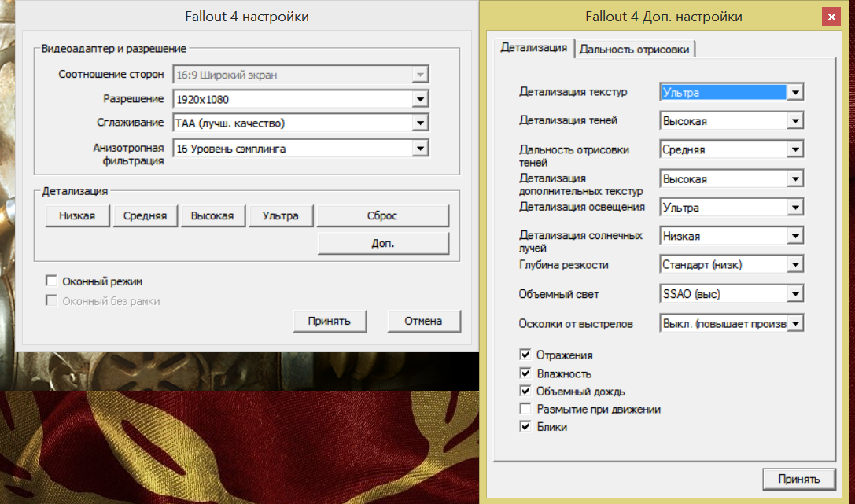855x504 pixels.
Task: Click the 'Соотношение сторон' label
Action: [x=111, y=74]
